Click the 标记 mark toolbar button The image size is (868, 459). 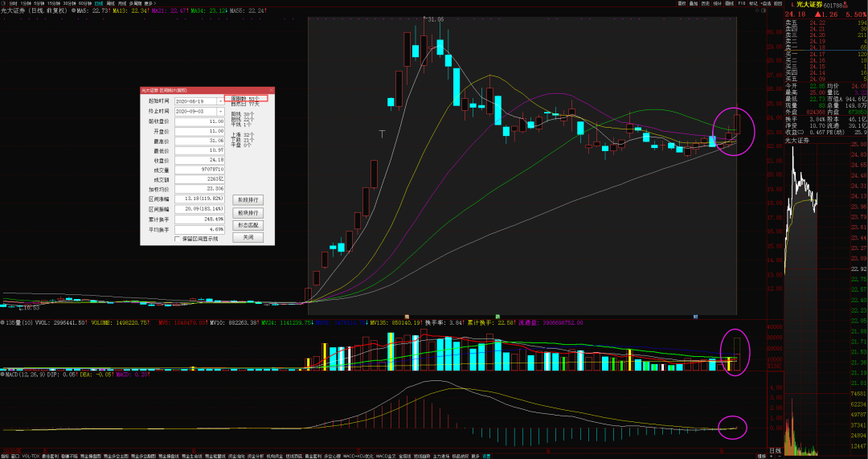[753, 3]
